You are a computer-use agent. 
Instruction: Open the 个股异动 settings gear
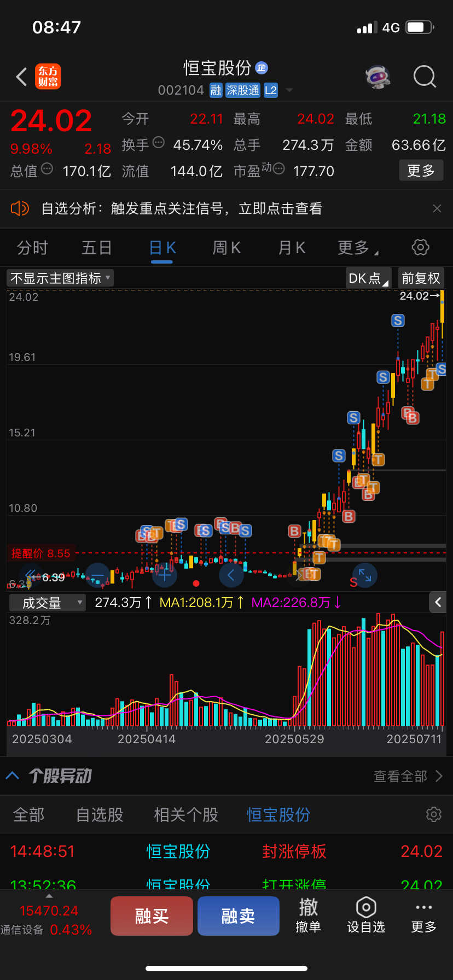coord(433,814)
